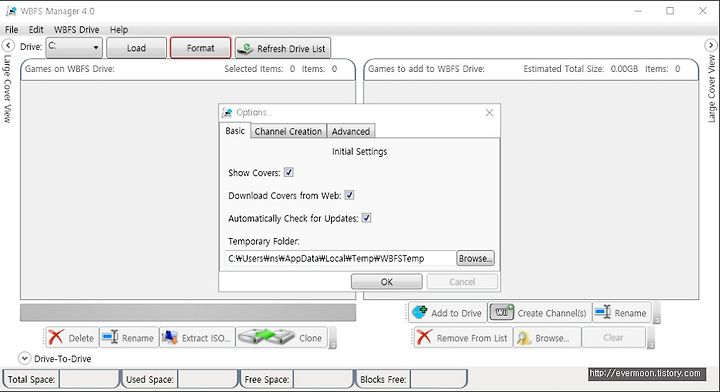Click OK in Options dialog
Screen dimensions: 720x392
coord(387,282)
